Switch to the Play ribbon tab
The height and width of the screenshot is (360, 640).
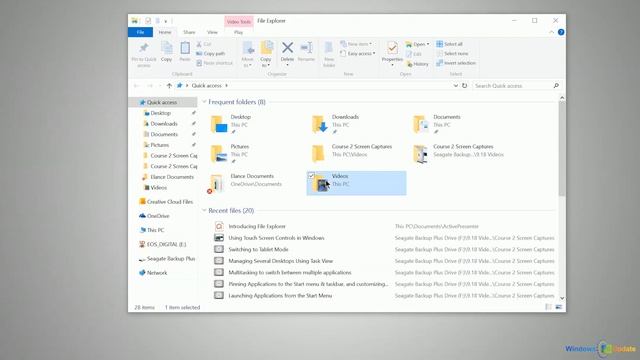pos(238,32)
